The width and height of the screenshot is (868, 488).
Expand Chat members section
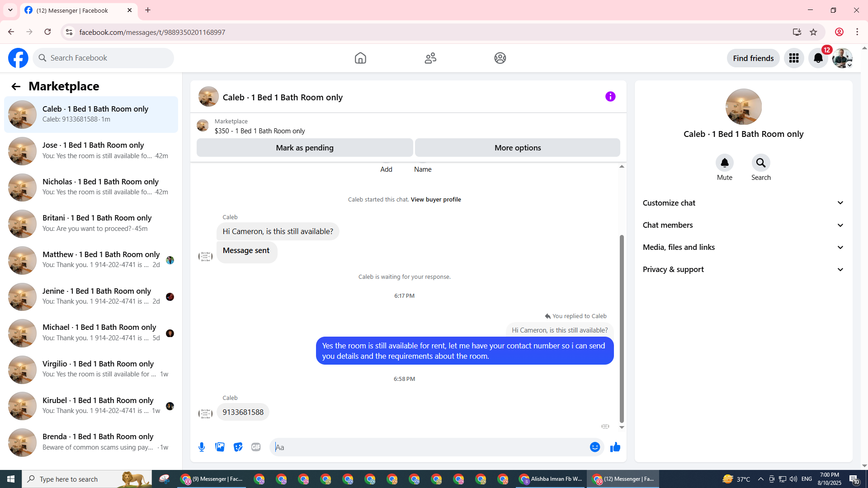743,225
